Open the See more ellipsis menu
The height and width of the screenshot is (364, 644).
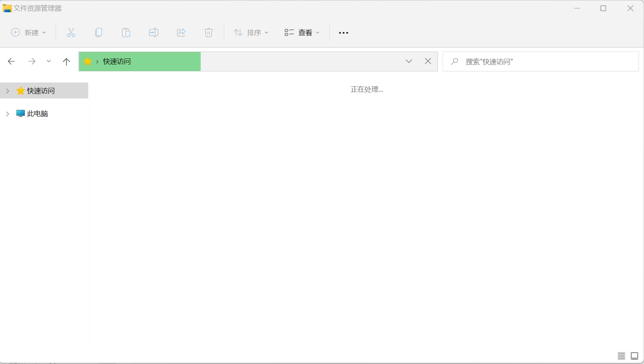(343, 32)
